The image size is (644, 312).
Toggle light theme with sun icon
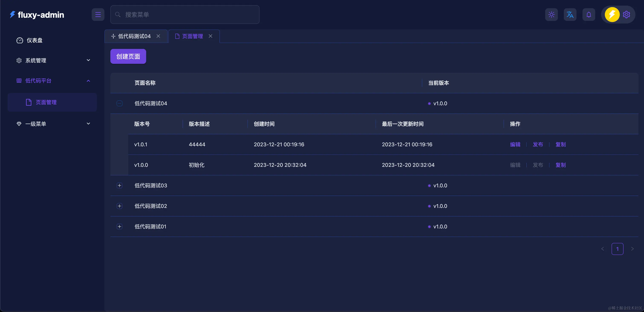[551, 14]
